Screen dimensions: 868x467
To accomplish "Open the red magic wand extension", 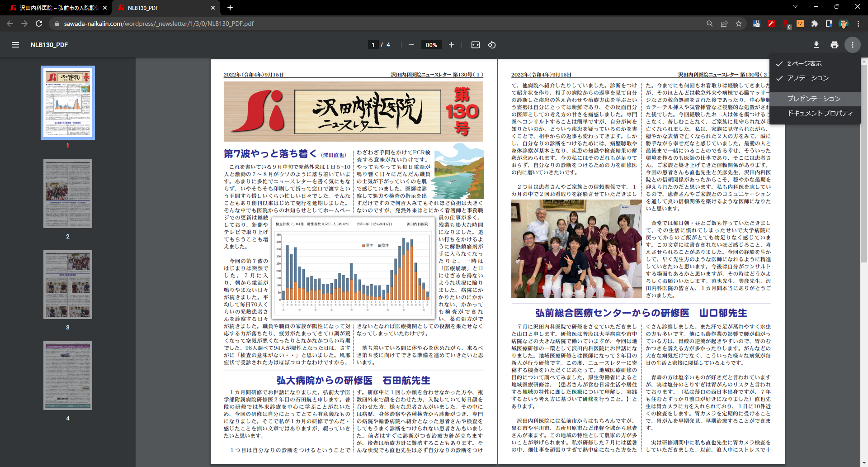I will point(771,24).
